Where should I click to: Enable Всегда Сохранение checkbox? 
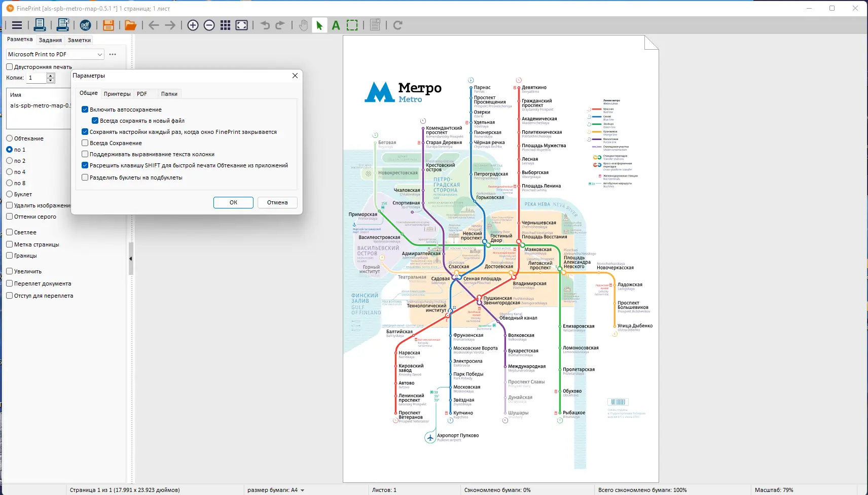coord(85,143)
